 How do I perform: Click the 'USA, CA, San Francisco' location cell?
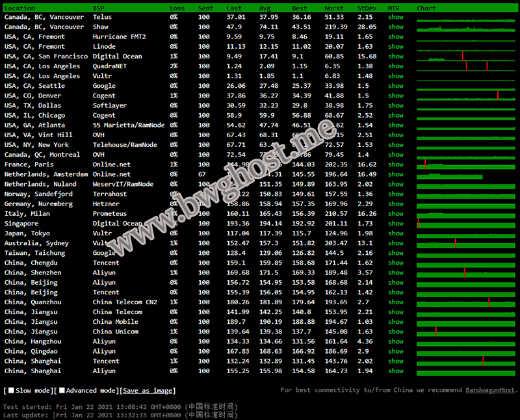point(46,57)
